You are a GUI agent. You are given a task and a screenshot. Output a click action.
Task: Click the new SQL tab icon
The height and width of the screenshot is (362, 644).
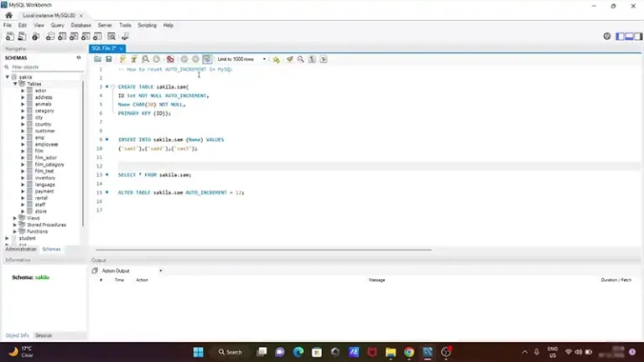(x=9, y=37)
